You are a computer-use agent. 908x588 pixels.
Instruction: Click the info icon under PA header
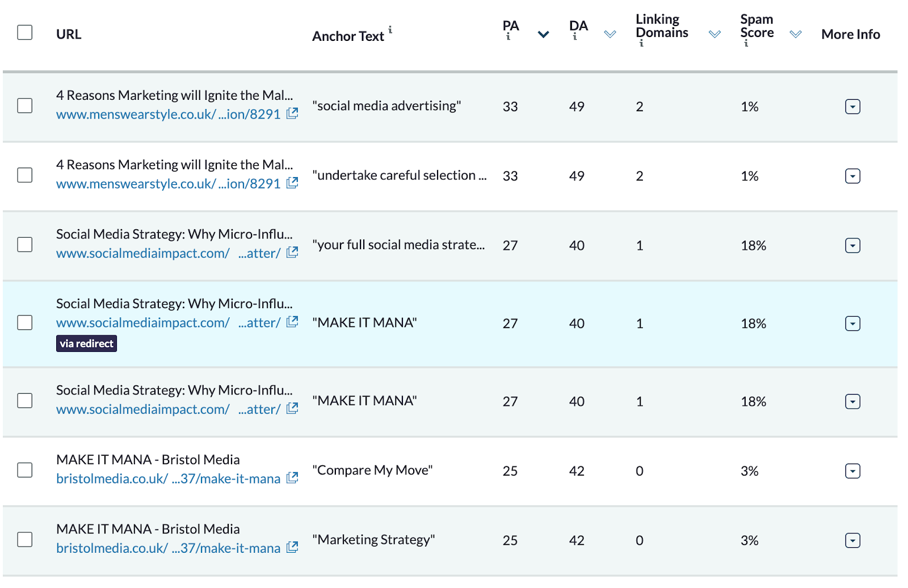point(508,37)
